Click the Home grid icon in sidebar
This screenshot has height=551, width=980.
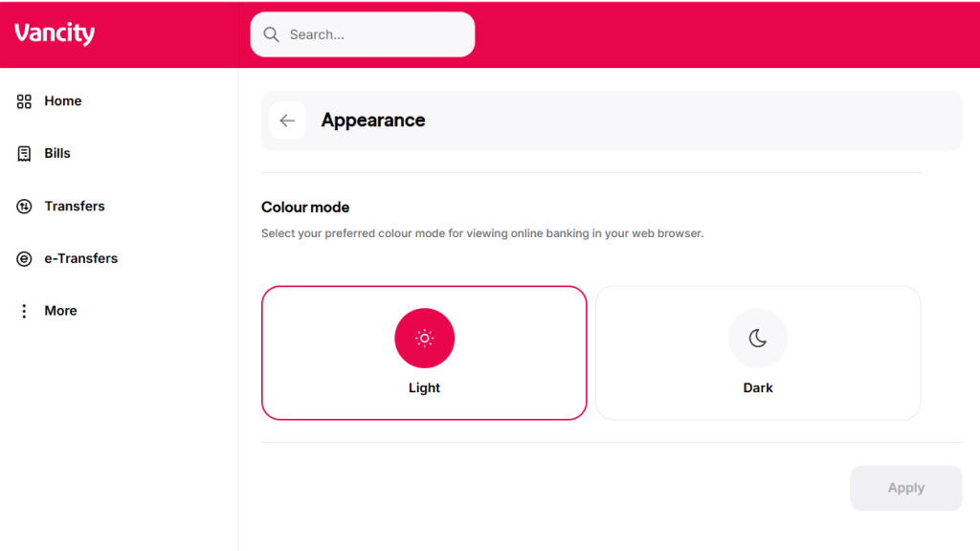click(24, 100)
